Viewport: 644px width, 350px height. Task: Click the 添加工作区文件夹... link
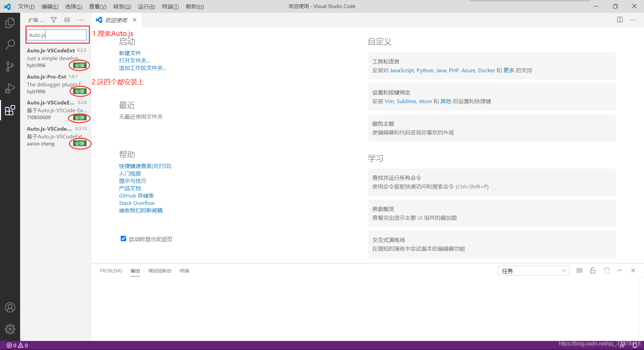click(142, 68)
